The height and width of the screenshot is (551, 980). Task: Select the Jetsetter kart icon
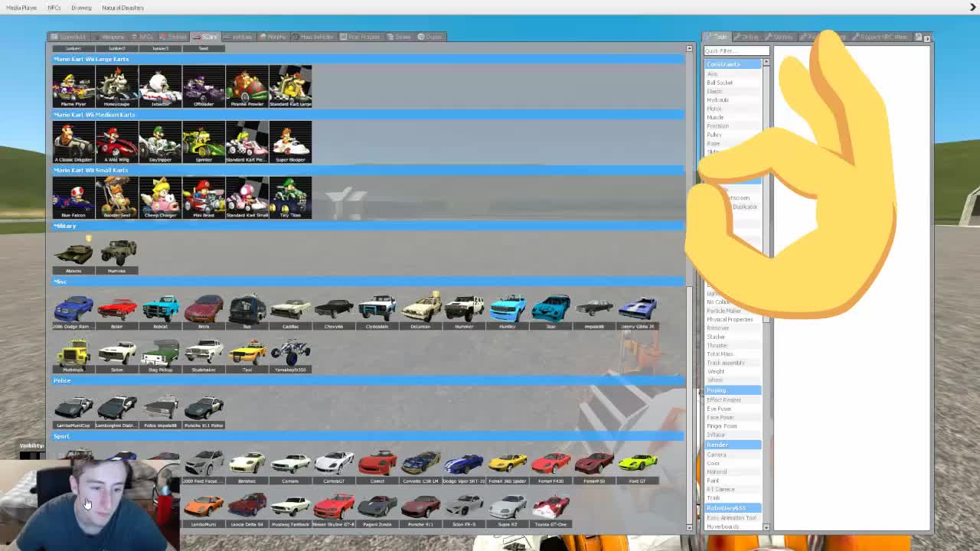pyautogui.click(x=160, y=86)
